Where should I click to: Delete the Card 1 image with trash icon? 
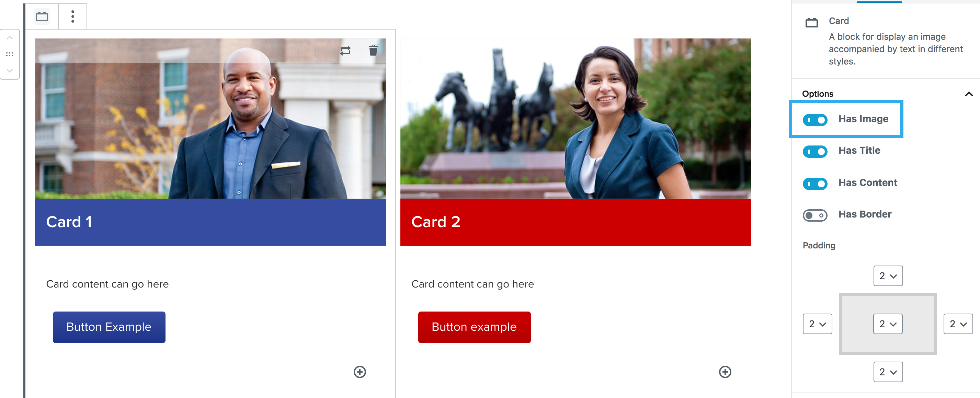(373, 50)
